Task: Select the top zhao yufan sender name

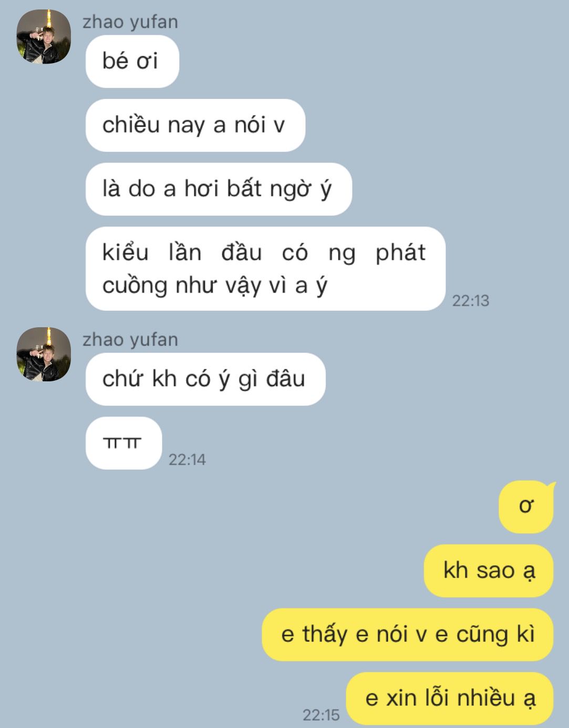Action: click(x=130, y=22)
